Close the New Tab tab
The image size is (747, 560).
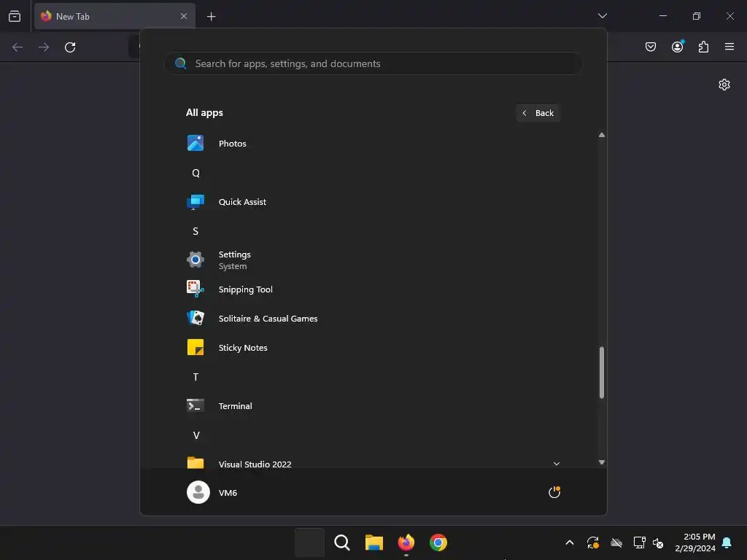pyautogui.click(x=184, y=16)
